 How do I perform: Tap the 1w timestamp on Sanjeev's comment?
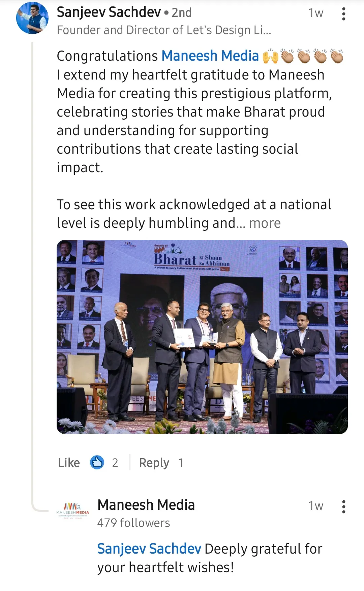tap(315, 13)
